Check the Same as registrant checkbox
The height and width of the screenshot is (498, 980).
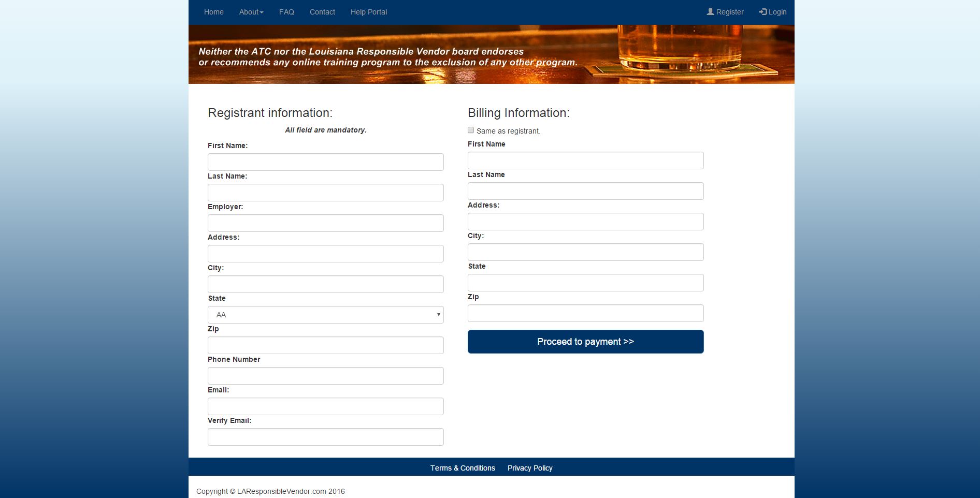point(471,130)
